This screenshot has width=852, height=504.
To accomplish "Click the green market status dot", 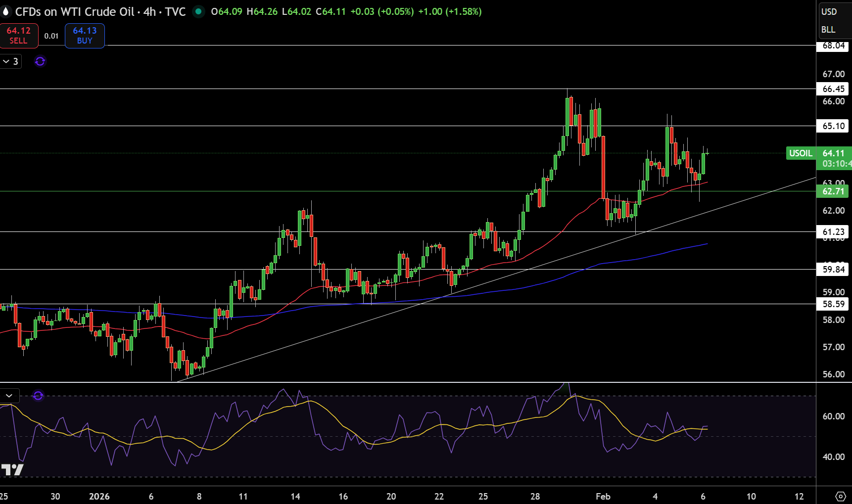I will pyautogui.click(x=198, y=11).
